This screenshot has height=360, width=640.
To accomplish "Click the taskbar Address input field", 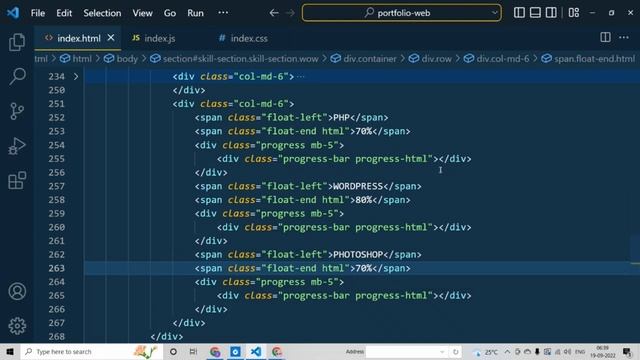I will pos(403,351).
